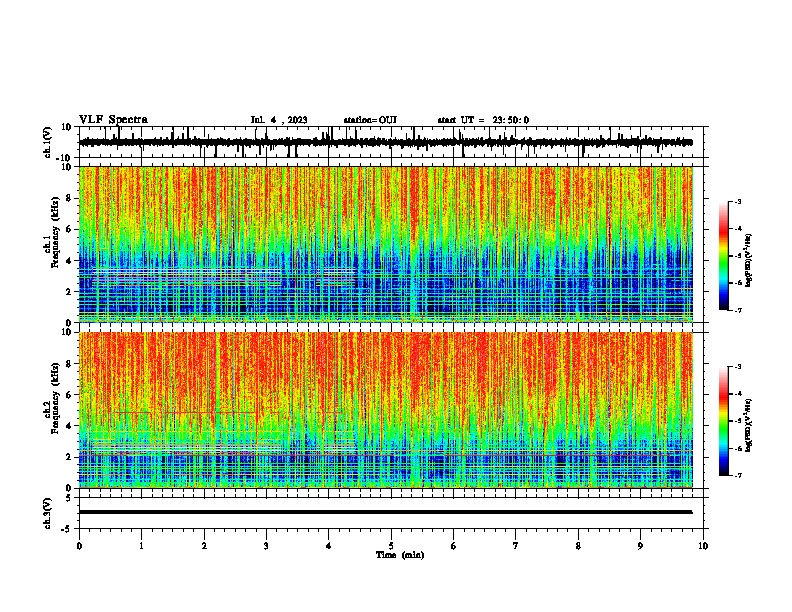This screenshot has width=792, height=612.
Task: Click the '-3' tick on ch.1 colorbar
Action: pyautogui.click(x=738, y=201)
